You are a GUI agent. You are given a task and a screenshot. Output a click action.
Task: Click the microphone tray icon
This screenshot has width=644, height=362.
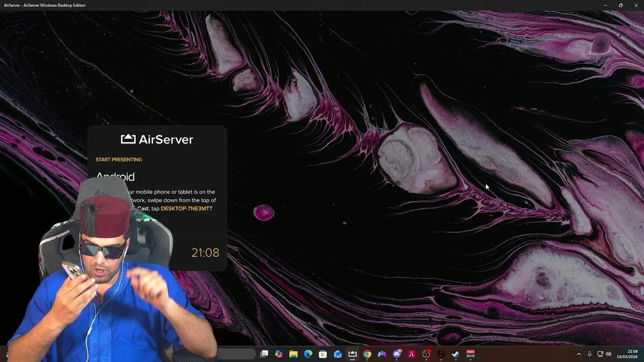590,354
